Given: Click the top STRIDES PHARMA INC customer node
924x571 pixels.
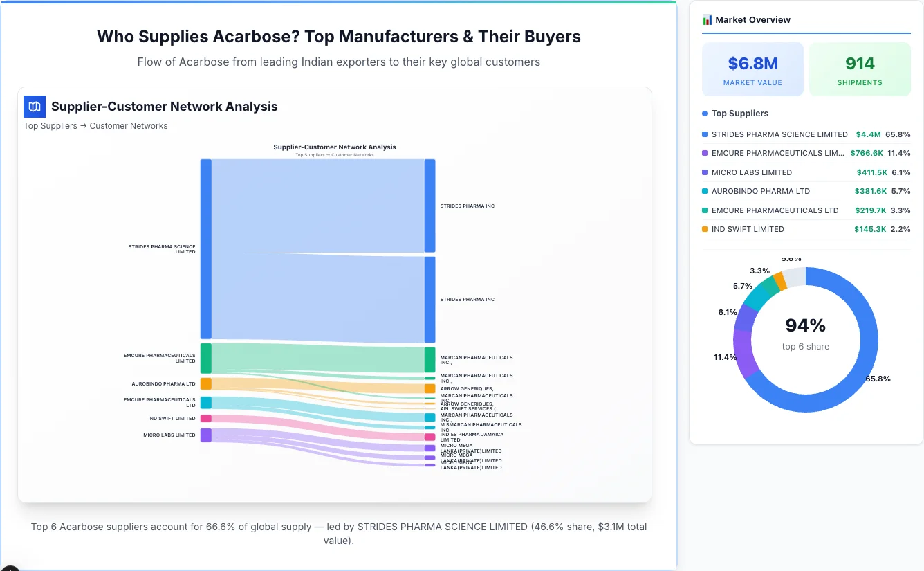Looking at the screenshot, I should coord(429,205).
